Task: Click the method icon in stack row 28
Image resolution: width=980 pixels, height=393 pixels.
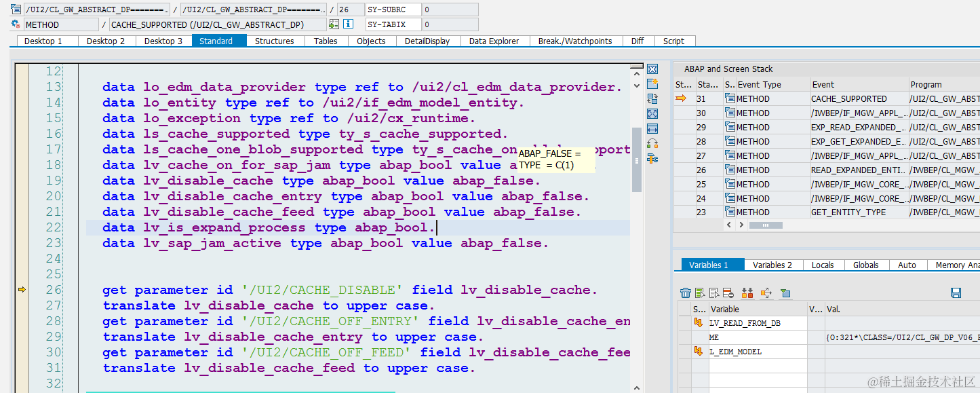Action: pyautogui.click(x=730, y=142)
